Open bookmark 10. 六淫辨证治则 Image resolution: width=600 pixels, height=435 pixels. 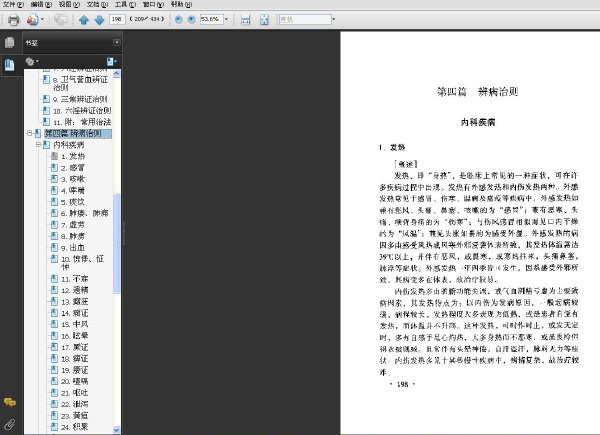tap(82, 111)
